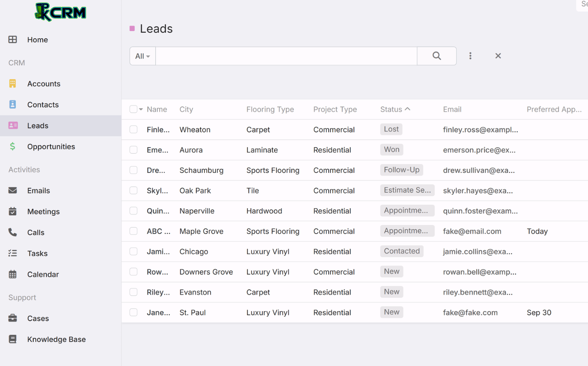The image size is (588, 366).
Task: Click the Contacted status badge
Action: click(402, 251)
